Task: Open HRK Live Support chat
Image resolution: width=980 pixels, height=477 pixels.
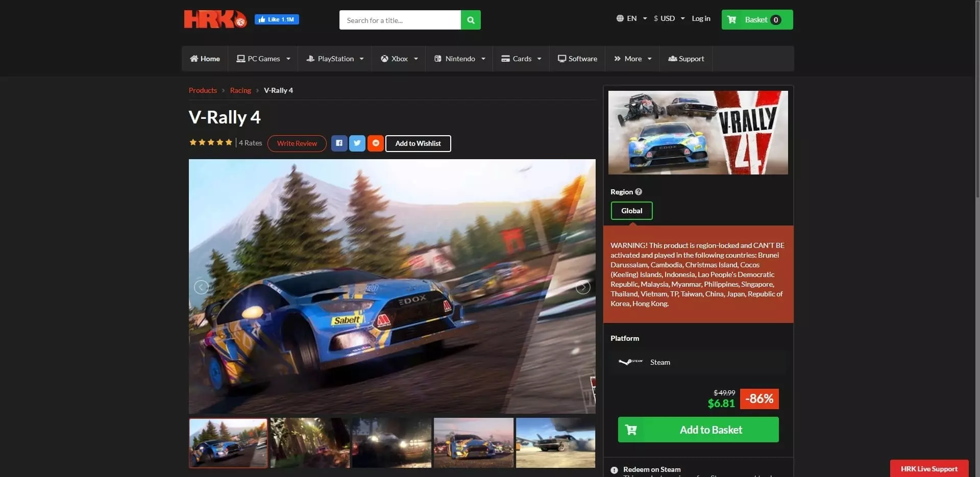Action: coord(929,469)
